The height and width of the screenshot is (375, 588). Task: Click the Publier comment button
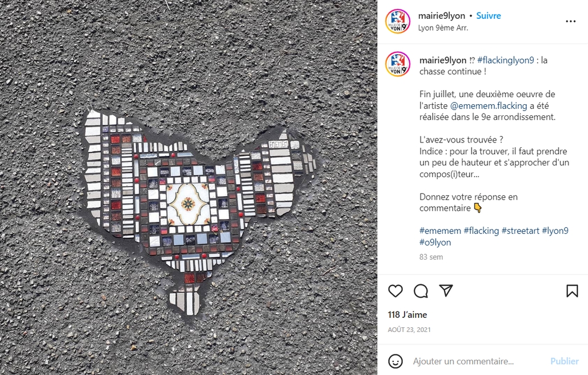564,361
